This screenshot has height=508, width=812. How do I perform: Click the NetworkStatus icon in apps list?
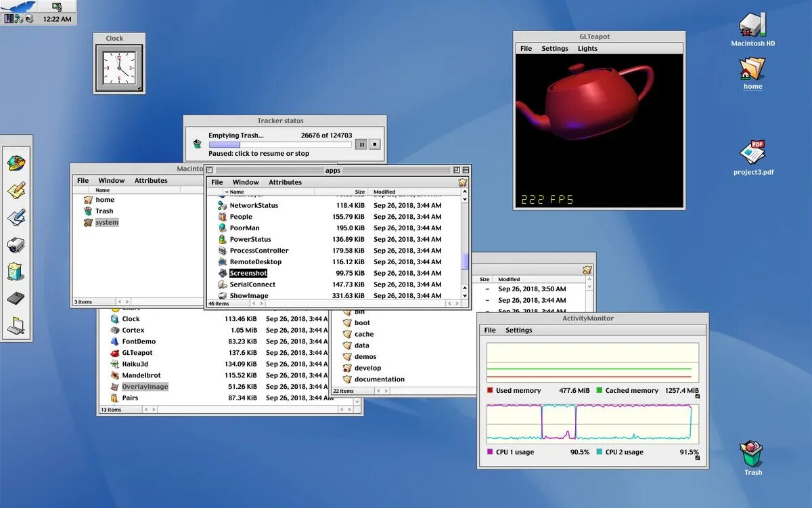pos(222,205)
